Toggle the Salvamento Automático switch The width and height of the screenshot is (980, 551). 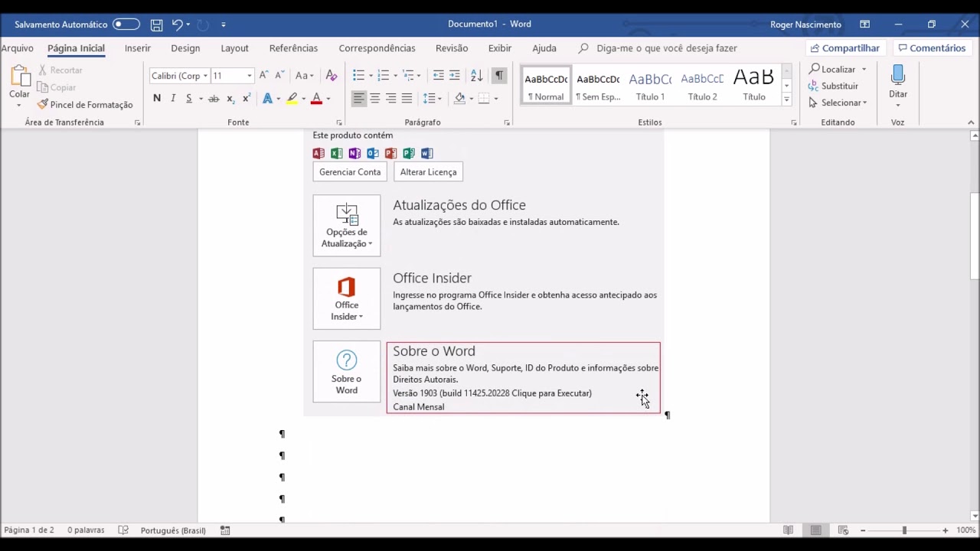(126, 24)
